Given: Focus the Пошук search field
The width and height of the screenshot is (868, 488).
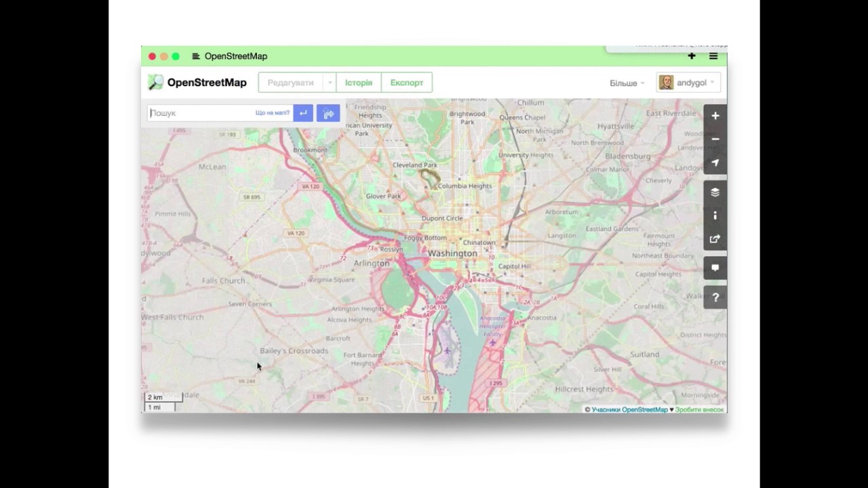Looking at the screenshot, I should (220, 113).
